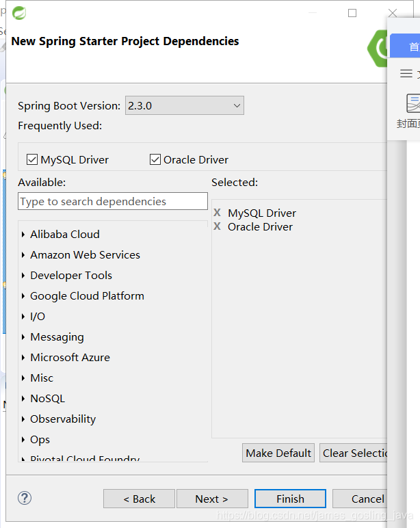The width and height of the screenshot is (420, 528).
Task: Select Oracle Driver text in Selected list
Action: point(261,227)
